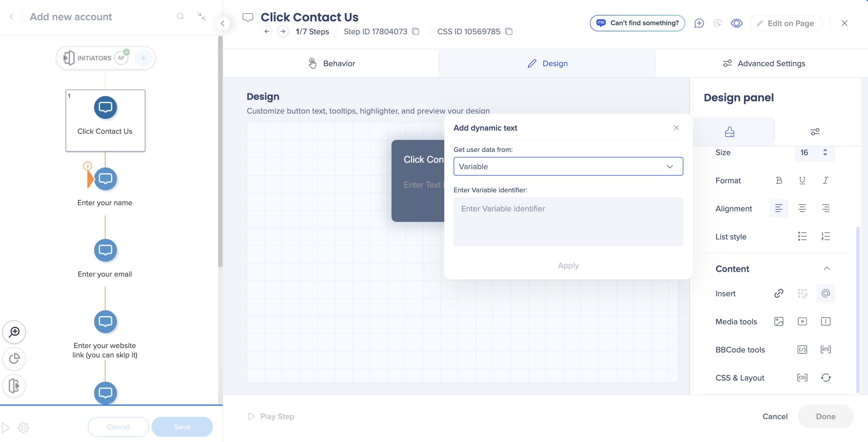Toggle the preview eye icon
This screenshot has width=868, height=442.
(x=737, y=23)
